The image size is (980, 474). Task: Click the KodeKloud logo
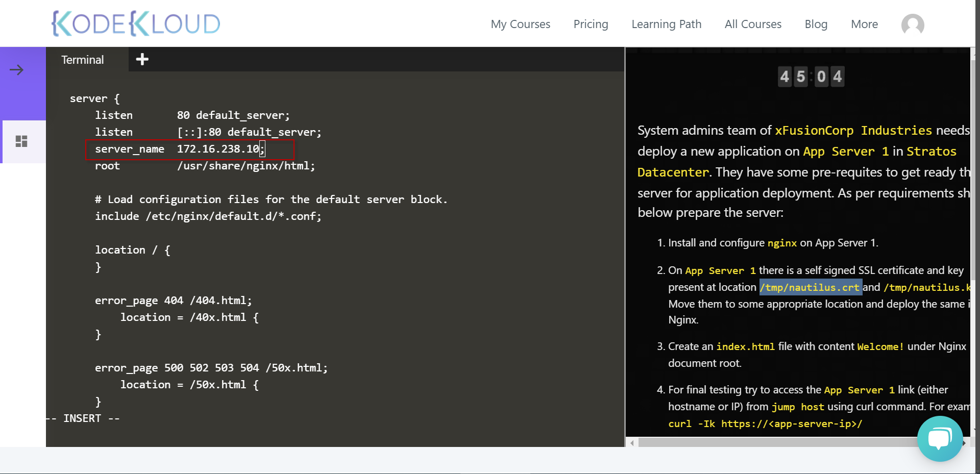click(136, 23)
